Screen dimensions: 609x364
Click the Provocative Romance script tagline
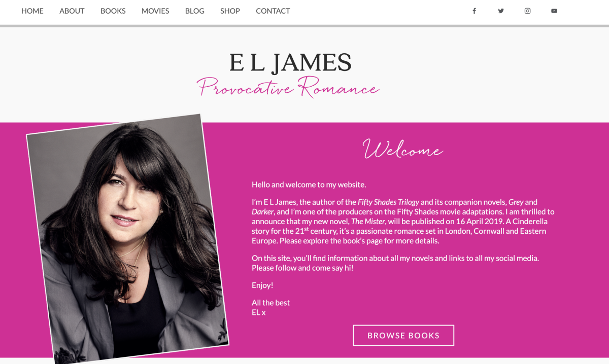tap(288, 87)
